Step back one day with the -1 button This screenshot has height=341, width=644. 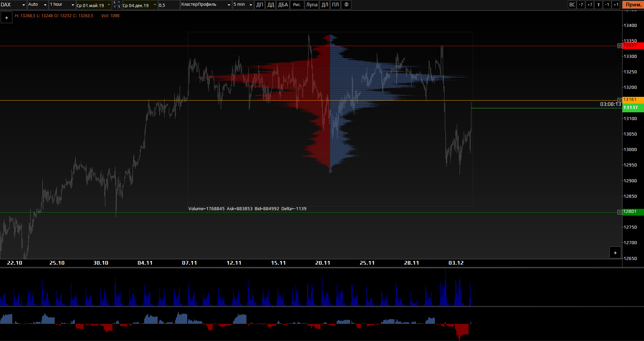607,5
